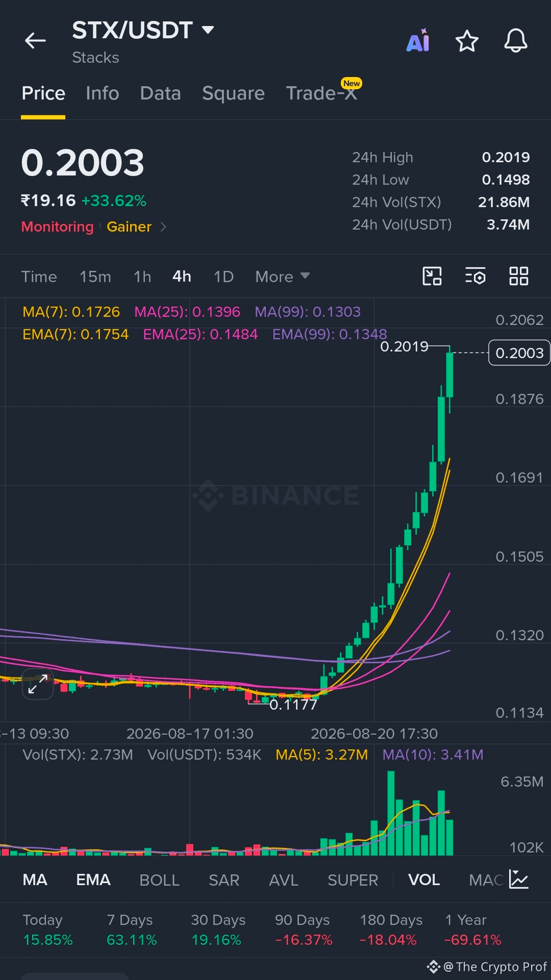Tap the volume MA(10): 3.41M readout
This screenshot has height=980, width=551.
(x=433, y=755)
